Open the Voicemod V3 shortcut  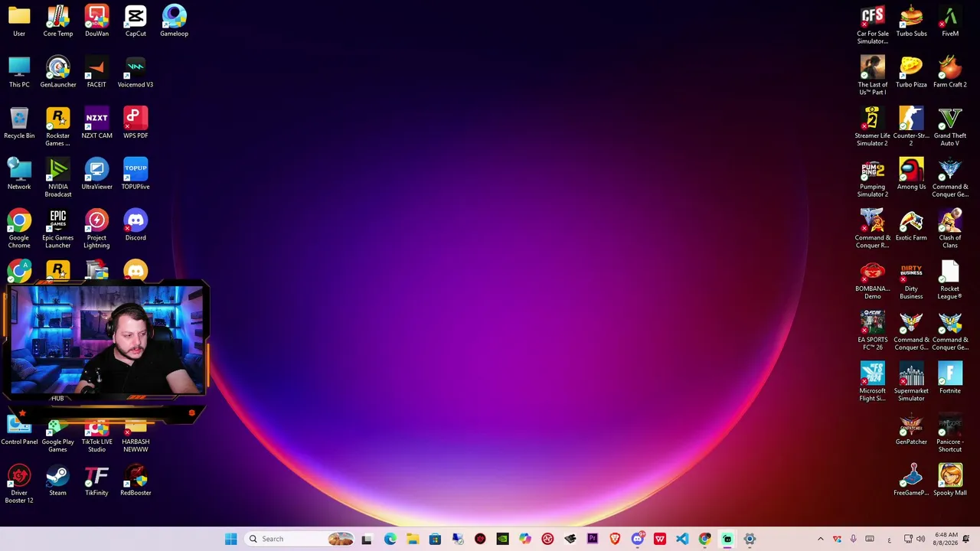[136, 72]
